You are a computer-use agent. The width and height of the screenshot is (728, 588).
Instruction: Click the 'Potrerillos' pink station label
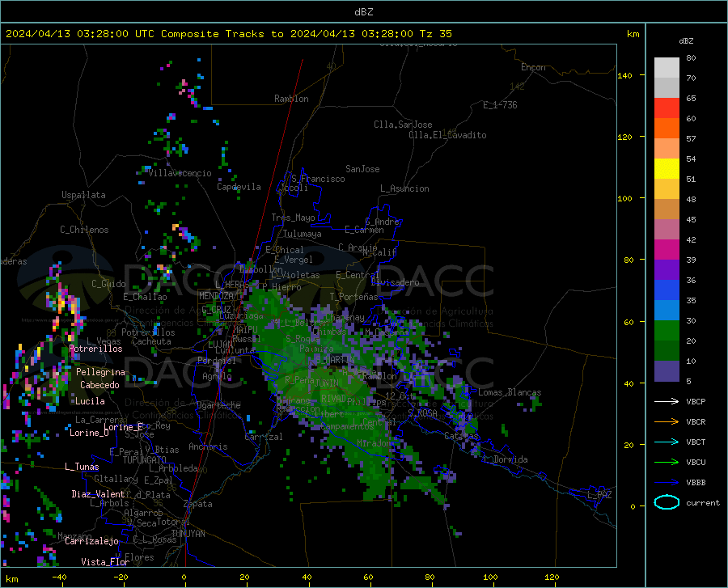pyautogui.click(x=95, y=349)
